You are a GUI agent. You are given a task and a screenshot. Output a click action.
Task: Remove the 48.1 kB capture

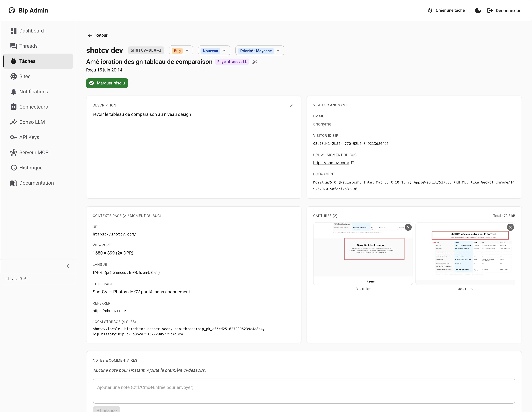tap(510, 227)
